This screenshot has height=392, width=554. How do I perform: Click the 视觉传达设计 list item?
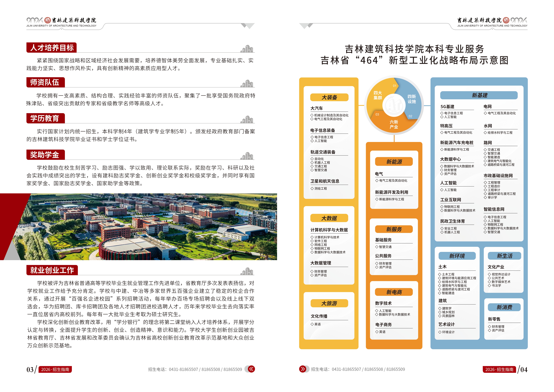tap(499, 274)
